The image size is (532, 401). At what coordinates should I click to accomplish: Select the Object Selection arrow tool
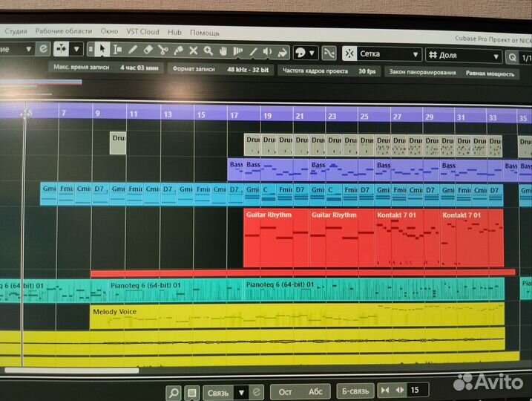(x=103, y=50)
